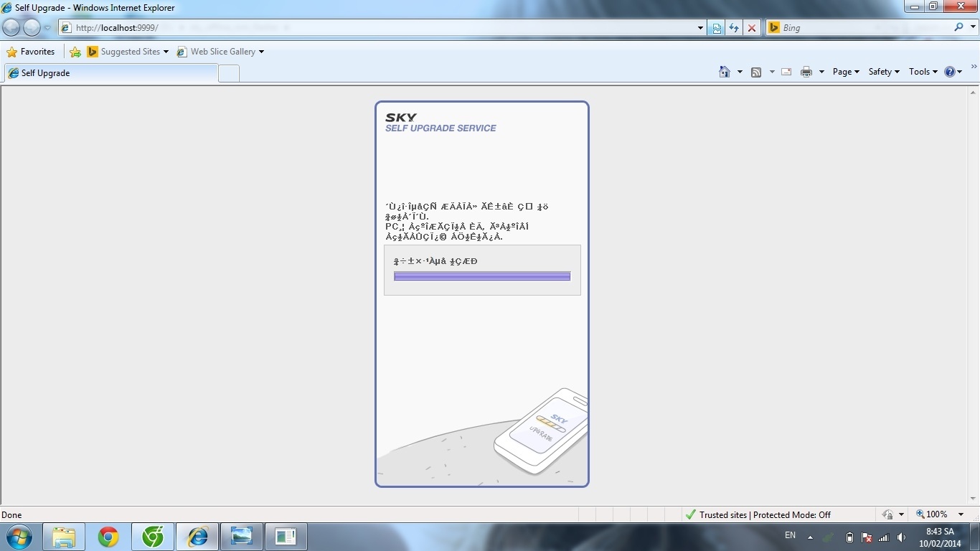Expand the privacy icon dropdown arrow
980x551 pixels.
point(901,514)
